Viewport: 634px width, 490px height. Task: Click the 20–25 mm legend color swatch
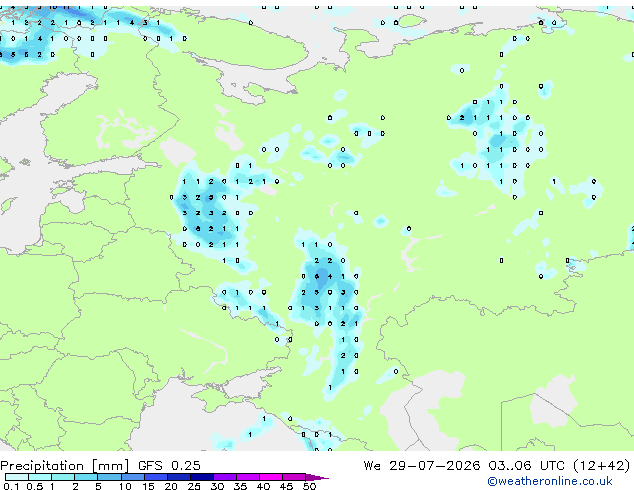tap(178, 477)
